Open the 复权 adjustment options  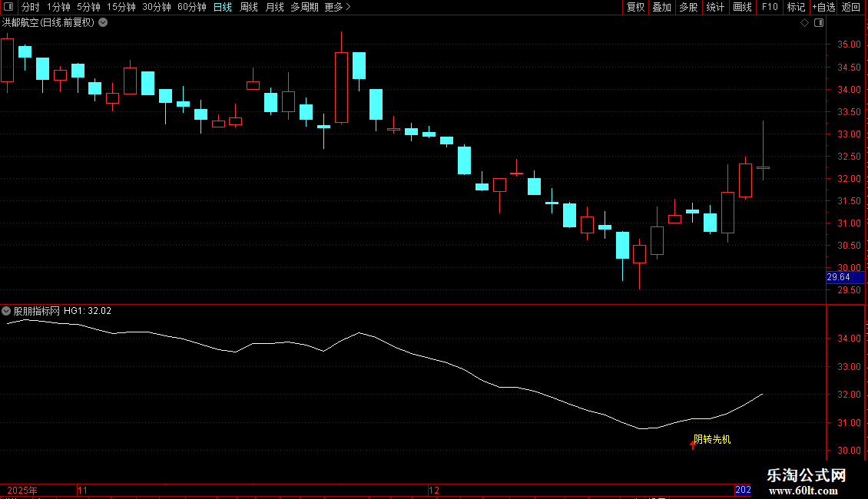point(635,7)
